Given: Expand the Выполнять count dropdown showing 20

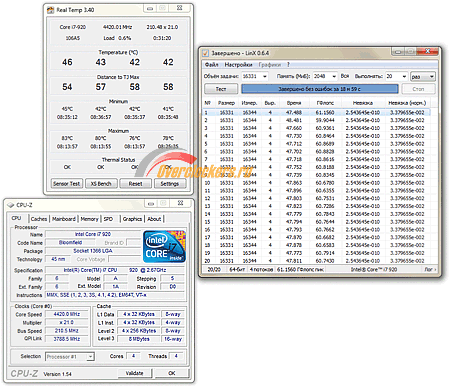Looking at the screenshot, I should 404,76.
